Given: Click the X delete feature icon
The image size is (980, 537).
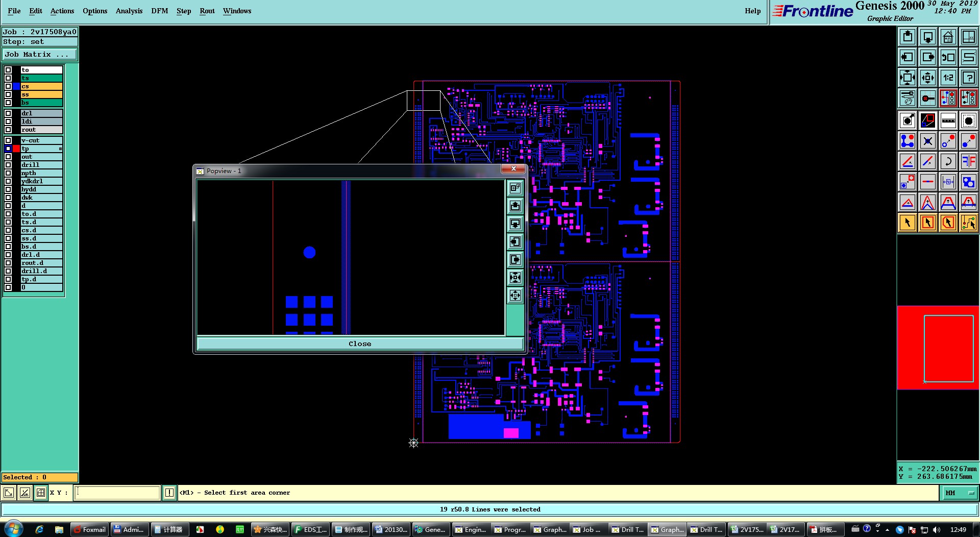Looking at the screenshot, I should (928, 141).
